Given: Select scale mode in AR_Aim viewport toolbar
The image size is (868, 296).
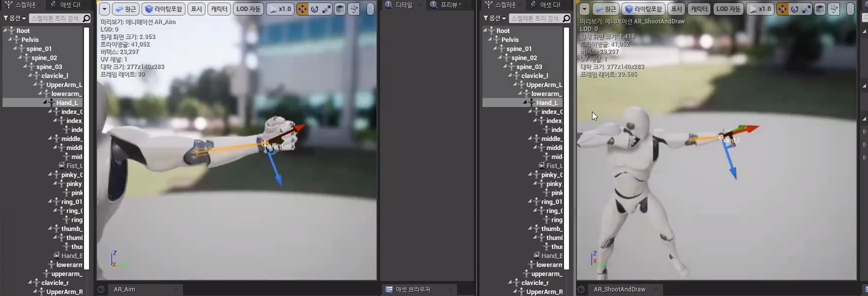Looking at the screenshot, I should pyautogui.click(x=326, y=9).
